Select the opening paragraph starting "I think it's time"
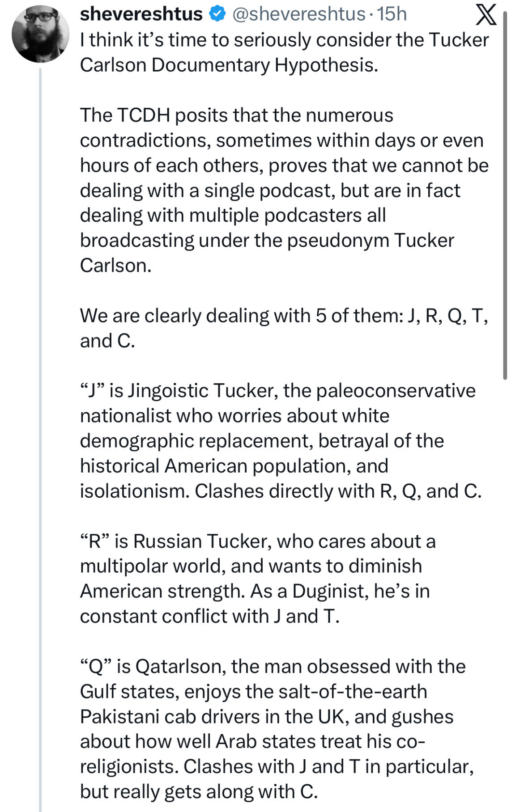 [284, 52]
